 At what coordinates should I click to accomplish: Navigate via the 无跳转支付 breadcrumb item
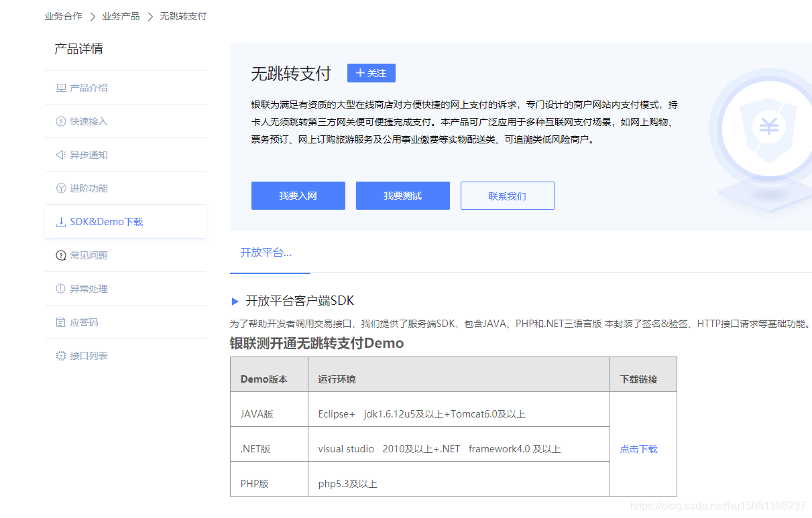pos(181,15)
